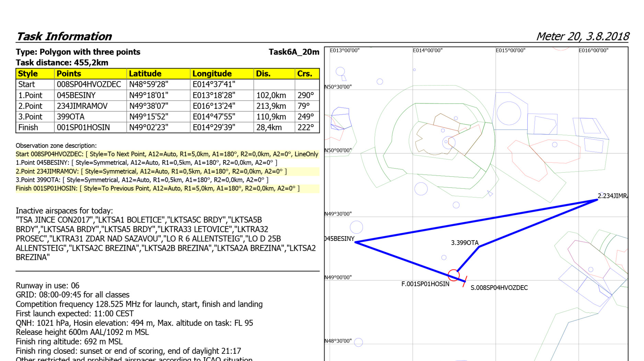
Task: Click the 213,9km distance cell
Action: [271, 106]
